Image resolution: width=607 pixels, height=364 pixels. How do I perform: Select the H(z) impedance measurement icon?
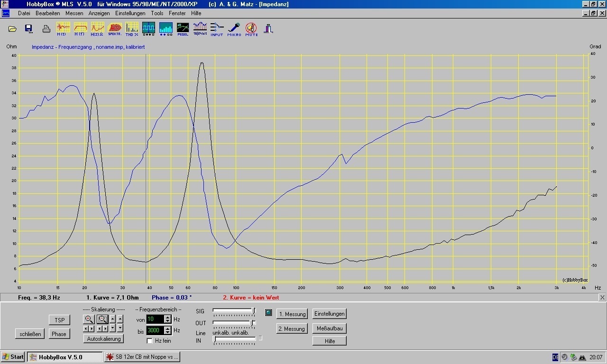(97, 28)
